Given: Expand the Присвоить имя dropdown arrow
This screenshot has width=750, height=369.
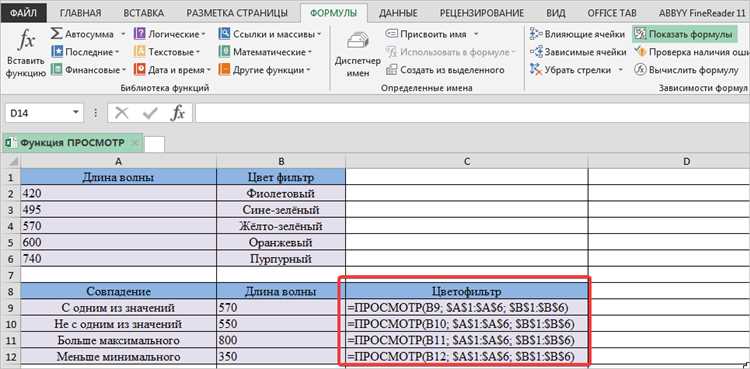Looking at the screenshot, I should pyautogui.click(x=476, y=34).
